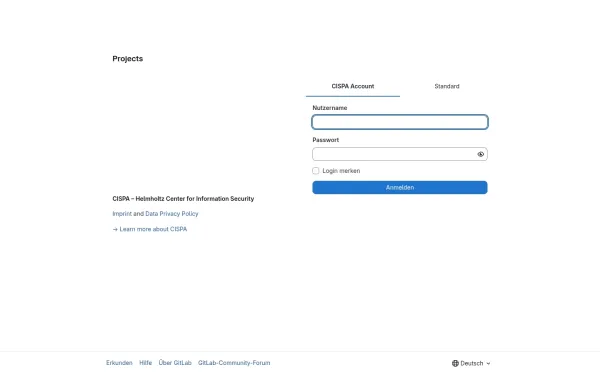Click the Anmelden button
Screen dimensions: 600x375
point(400,188)
